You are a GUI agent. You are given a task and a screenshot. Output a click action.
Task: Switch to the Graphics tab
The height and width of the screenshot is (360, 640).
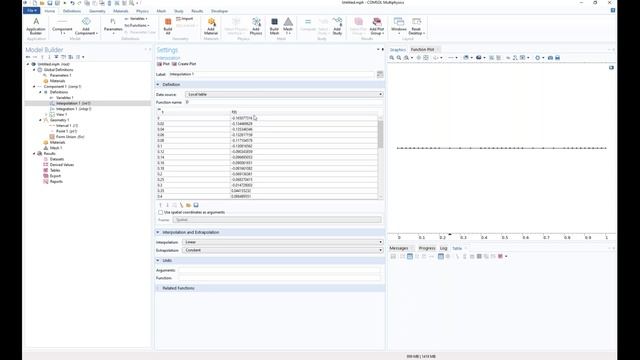pyautogui.click(x=398, y=50)
